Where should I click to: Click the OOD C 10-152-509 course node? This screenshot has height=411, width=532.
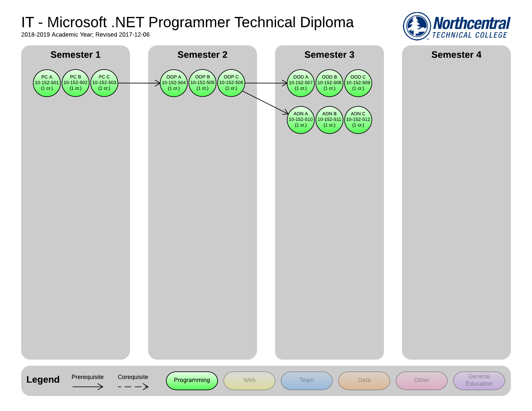point(358,83)
